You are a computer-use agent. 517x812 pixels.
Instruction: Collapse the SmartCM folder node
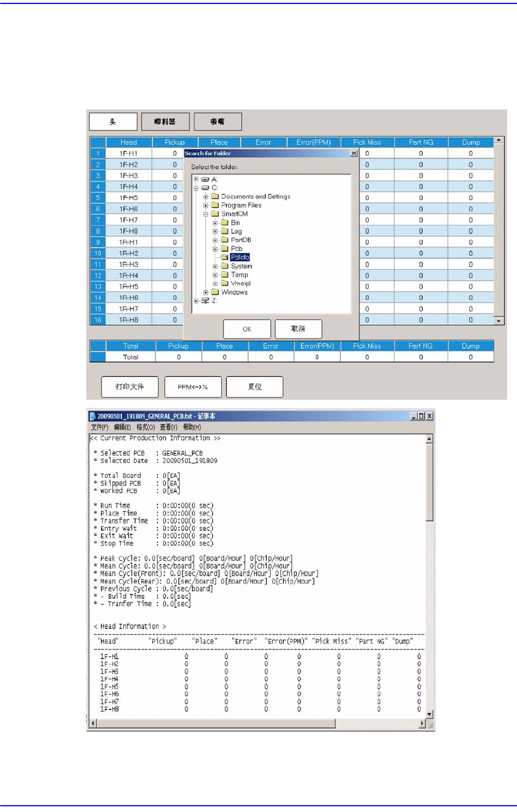tap(206, 214)
